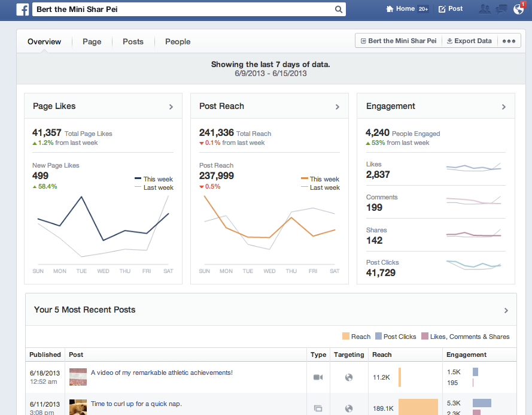Click the Home house icon
Image resolution: width=532 pixels, height=415 pixels.
click(390, 9)
